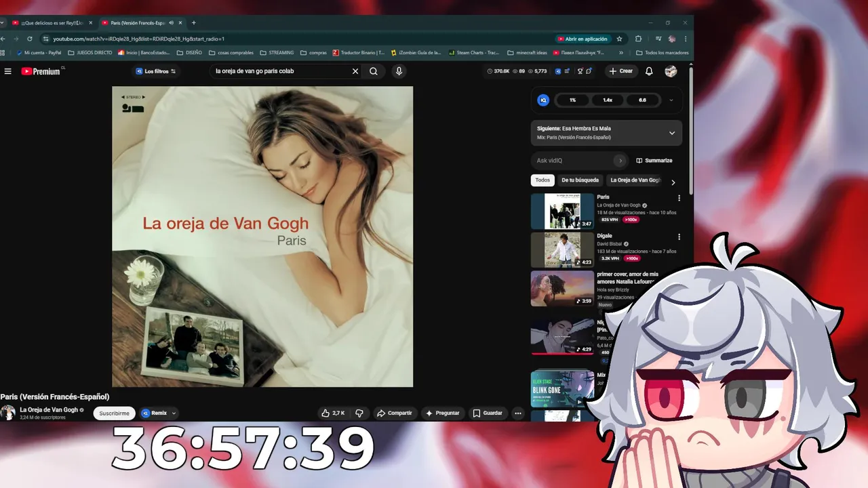Select the De tu búsqueda chip
Image resolution: width=868 pixels, height=488 pixels.
point(580,180)
